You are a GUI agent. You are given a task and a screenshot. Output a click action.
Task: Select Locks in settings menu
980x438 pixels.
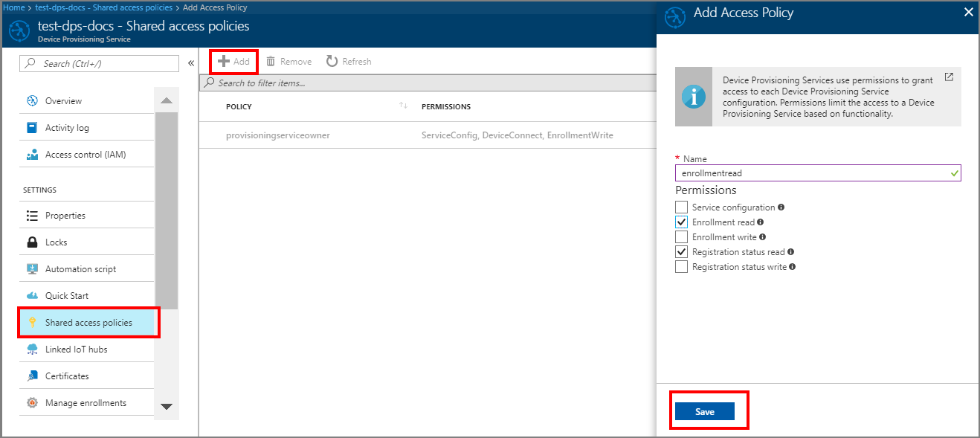[87, 242]
